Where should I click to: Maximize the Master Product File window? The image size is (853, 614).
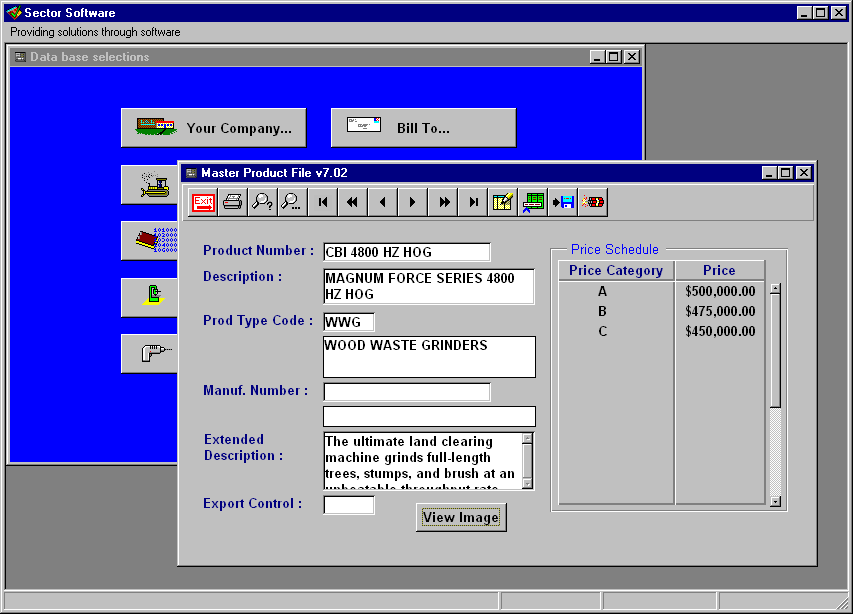[786, 173]
